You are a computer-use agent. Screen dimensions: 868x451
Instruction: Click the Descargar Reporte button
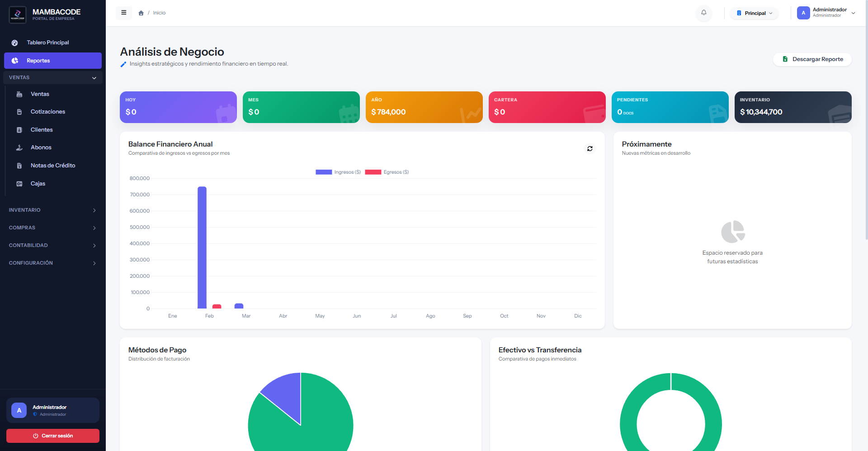pos(812,59)
